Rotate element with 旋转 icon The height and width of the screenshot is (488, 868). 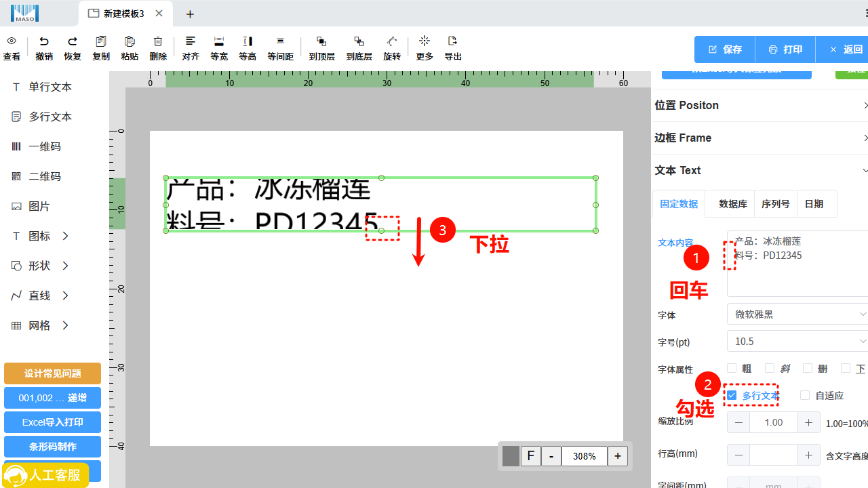(392, 41)
